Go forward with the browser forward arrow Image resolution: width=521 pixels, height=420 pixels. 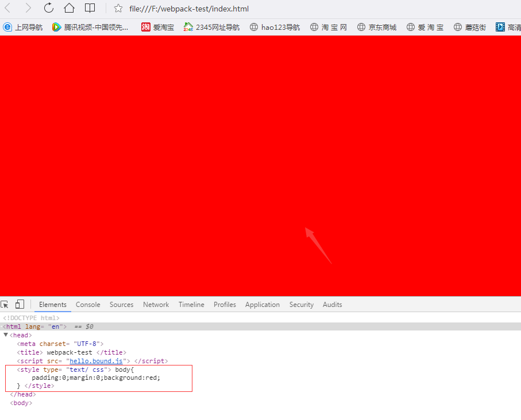(28, 8)
